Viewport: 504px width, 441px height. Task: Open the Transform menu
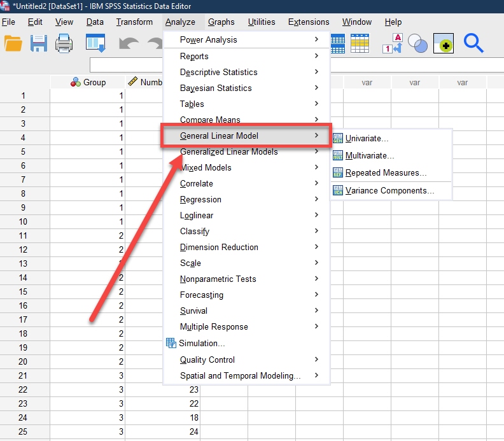pos(134,22)
